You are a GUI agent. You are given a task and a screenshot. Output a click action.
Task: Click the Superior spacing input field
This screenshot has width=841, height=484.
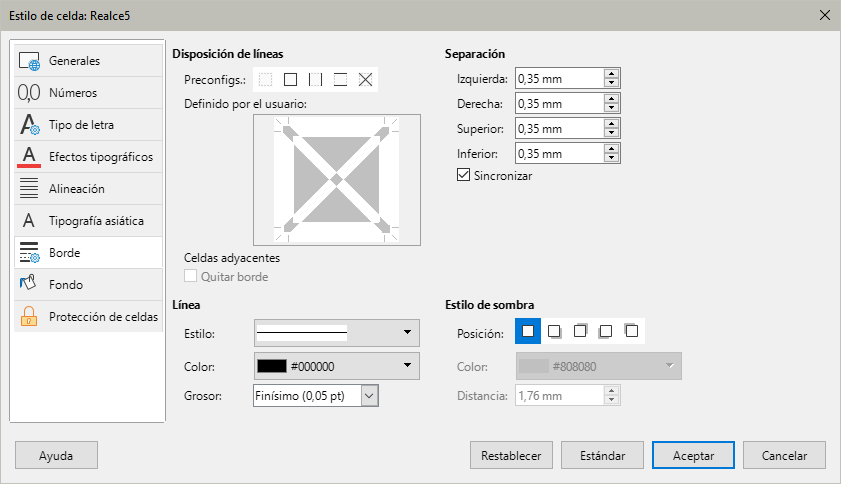[559, 128]
